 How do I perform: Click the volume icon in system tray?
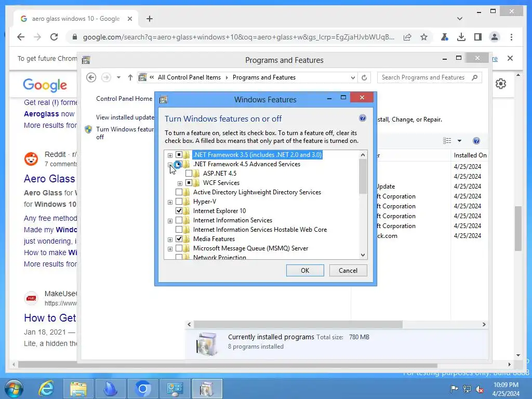[480, 389]
